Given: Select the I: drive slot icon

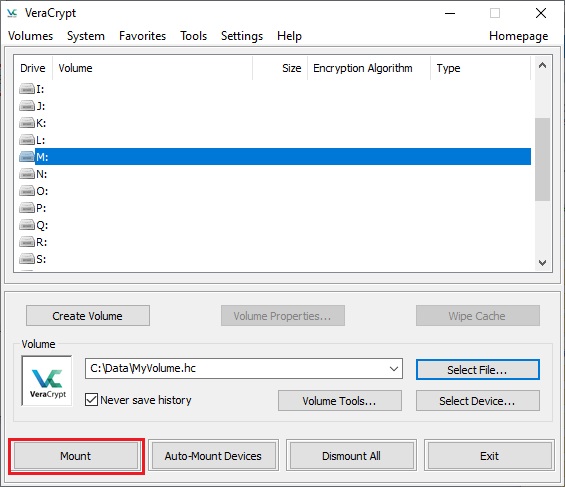Looking at the screenshot, I should coord(27,89).
